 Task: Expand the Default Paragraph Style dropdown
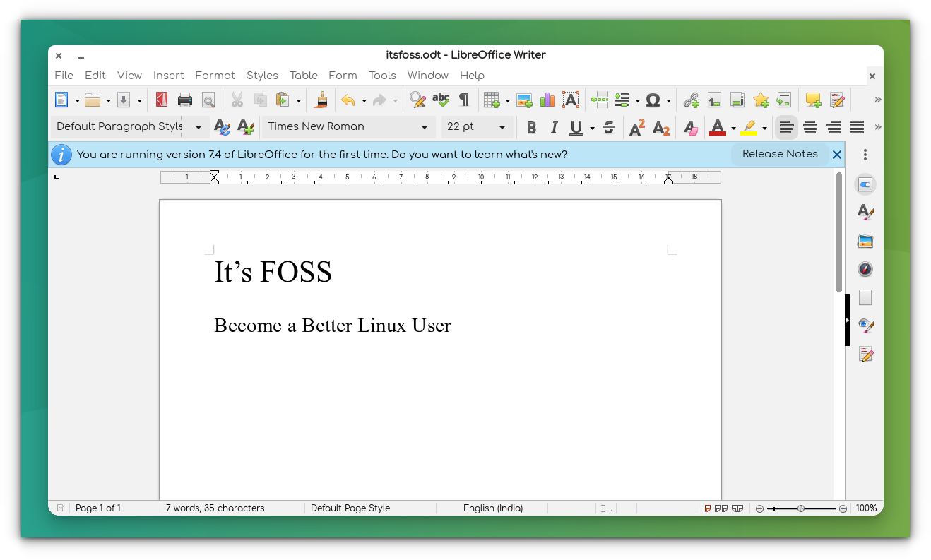pos(198,127)
